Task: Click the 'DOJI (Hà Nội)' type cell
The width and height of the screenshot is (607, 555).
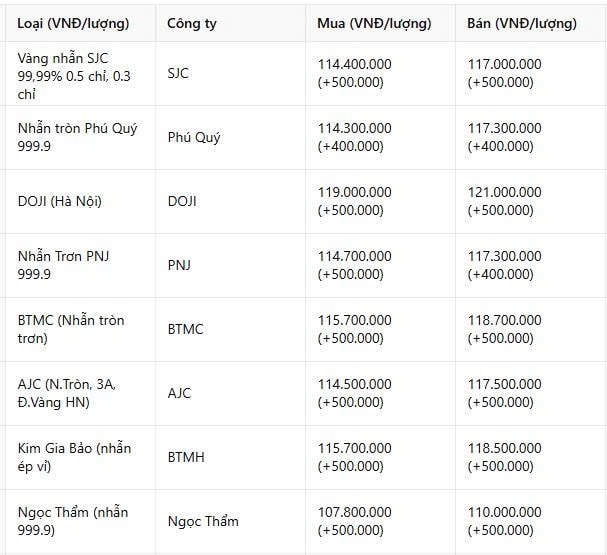Action: click(x=60, y=201)
